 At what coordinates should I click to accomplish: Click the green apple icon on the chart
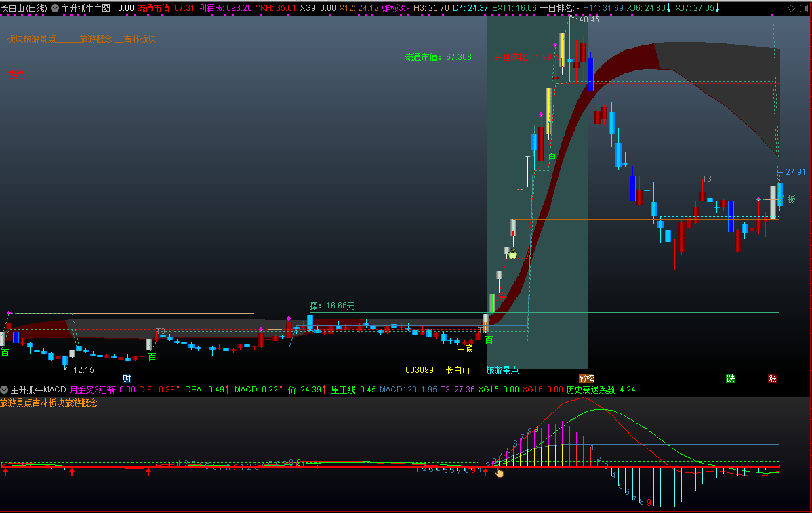pos(512,254)
